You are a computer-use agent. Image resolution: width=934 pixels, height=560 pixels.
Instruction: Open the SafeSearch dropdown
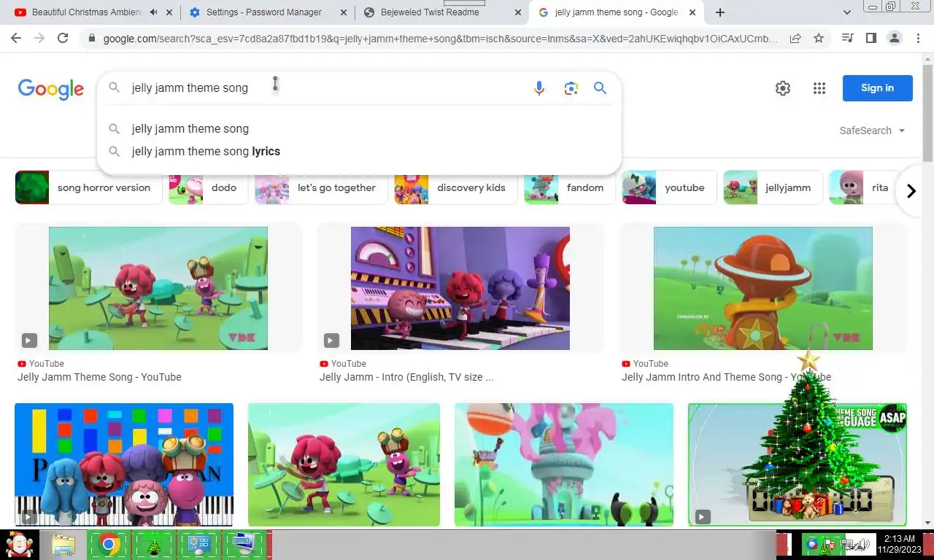point(873,131)
